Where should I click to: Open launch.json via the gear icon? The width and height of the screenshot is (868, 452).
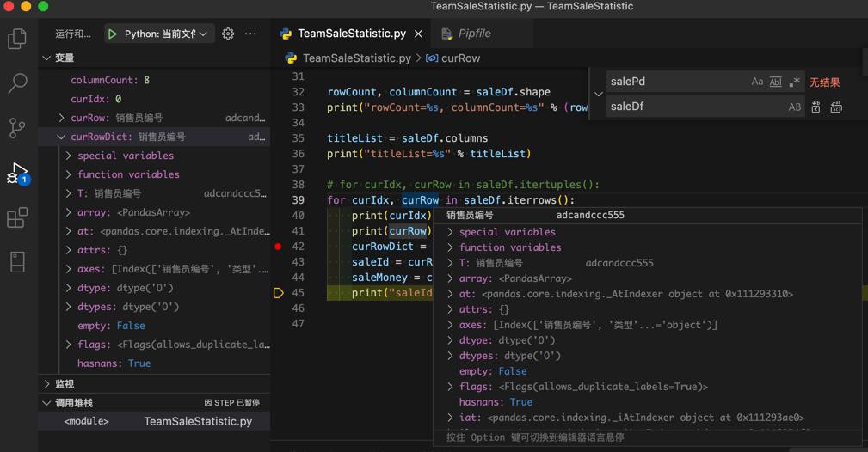pos(228,34)
